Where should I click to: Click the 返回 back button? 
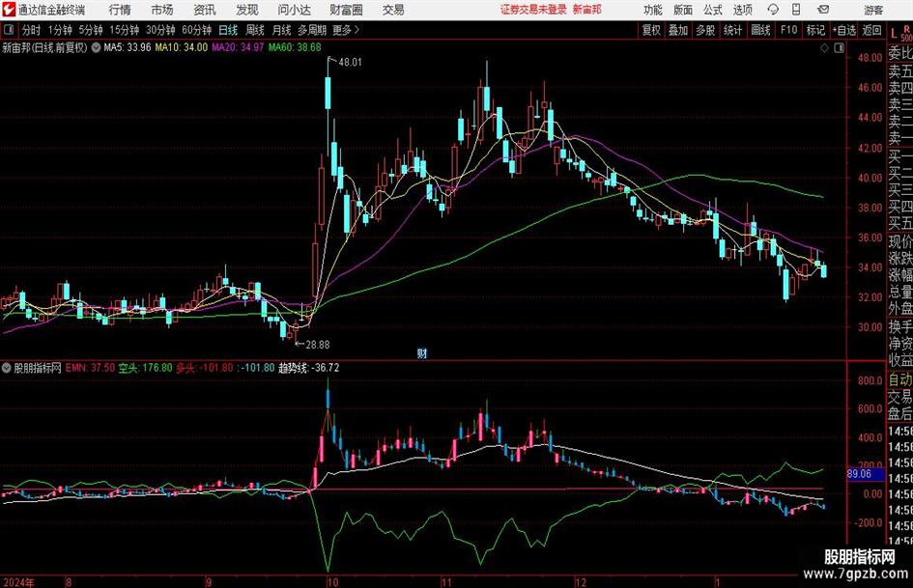click(x=871, y=30)
